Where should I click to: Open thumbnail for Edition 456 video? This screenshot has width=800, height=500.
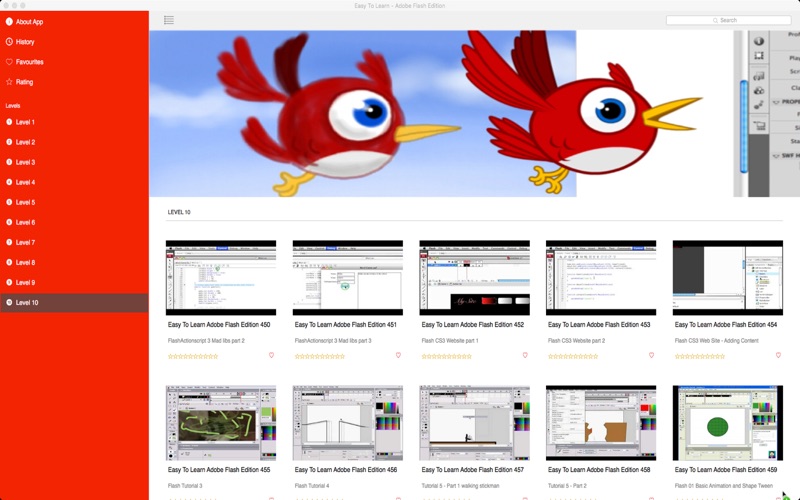tap(347, 423)
